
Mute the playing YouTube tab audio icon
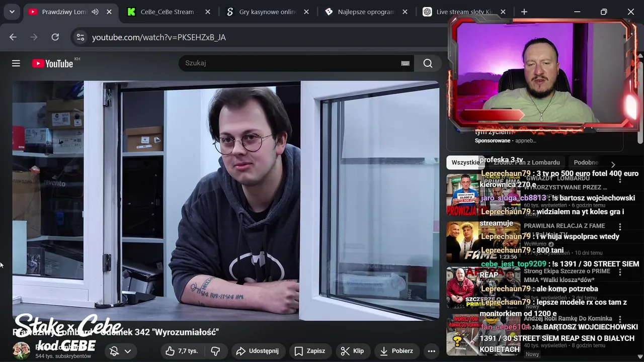(x=95, y=12)
